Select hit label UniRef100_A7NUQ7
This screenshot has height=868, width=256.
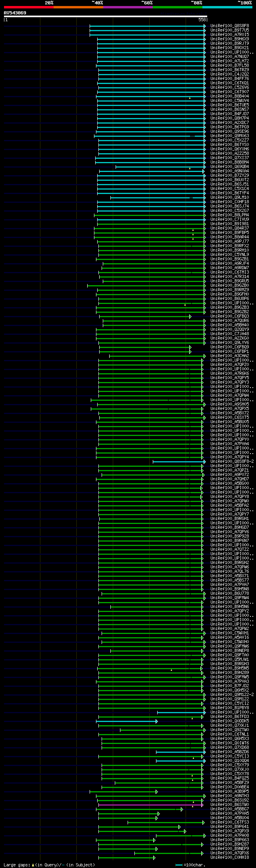(x=230, y=56)
